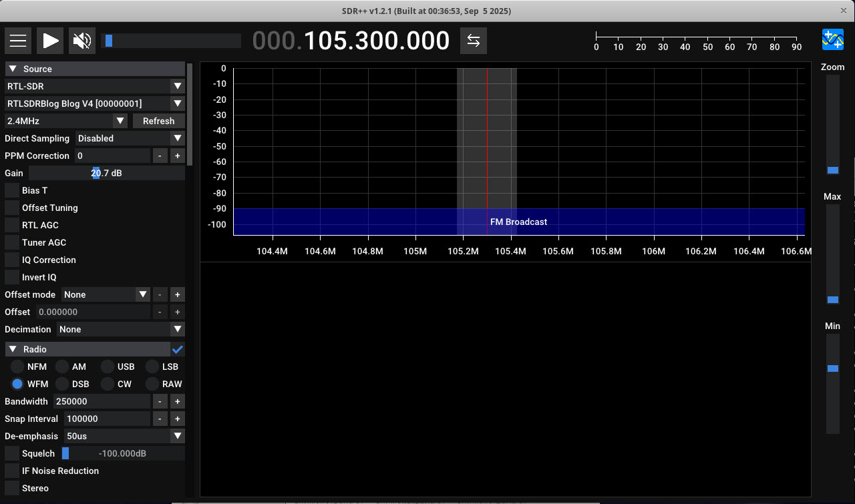Screen dimensions: 855x504
Task: Click the Refresh button to rescan devices
Action: pos(158,121)
